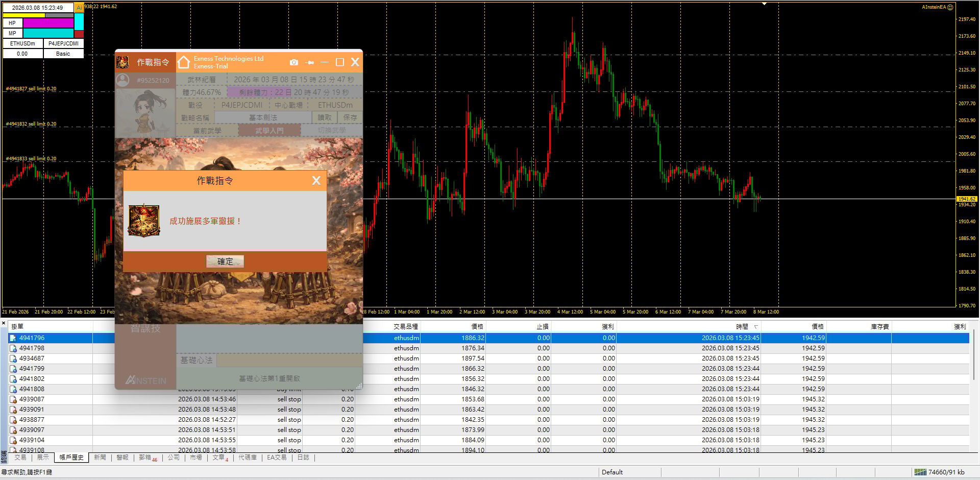Click the order icon for ticket 4941799

13,369
